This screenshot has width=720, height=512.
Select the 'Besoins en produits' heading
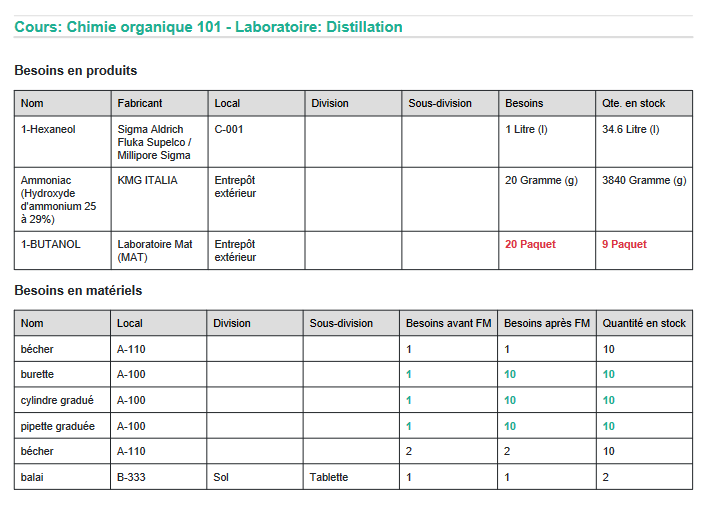click(76, 70)
